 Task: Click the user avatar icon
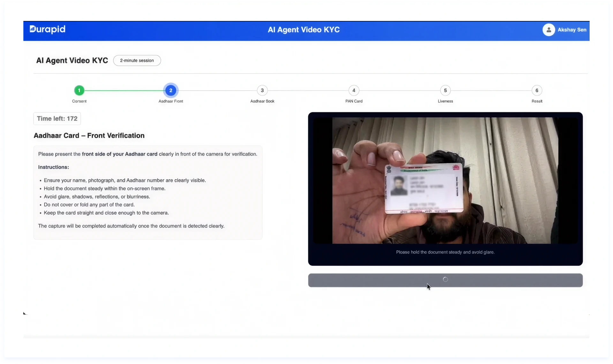549,30
